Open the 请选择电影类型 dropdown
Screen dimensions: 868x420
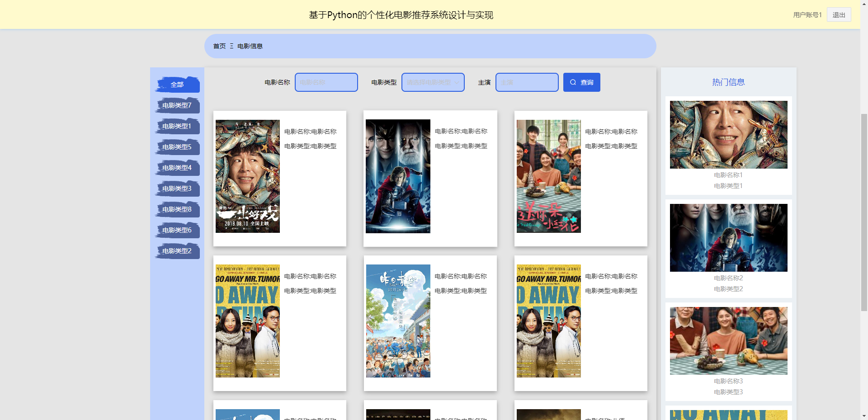coord(429,82)
